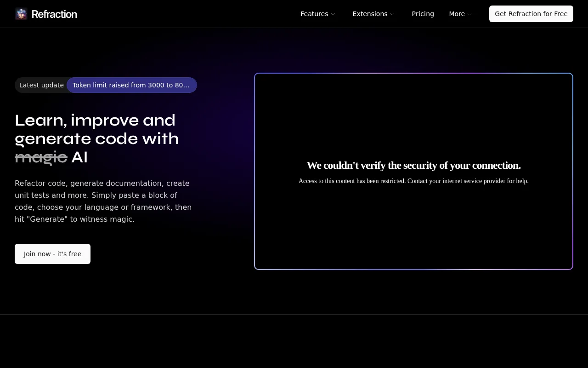Click the Learn, improve and generate heading
This screenshot has height=368, width=588.
point(97,138)
